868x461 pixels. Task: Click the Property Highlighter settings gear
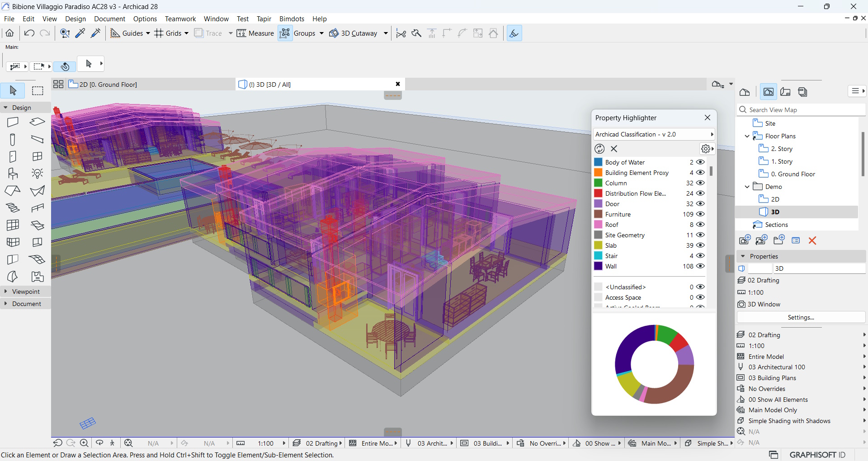click(x=705, y=149)
